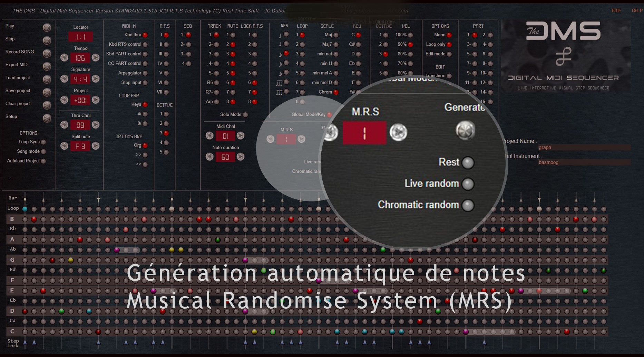Click the Clear project knob

pos(47,105)
